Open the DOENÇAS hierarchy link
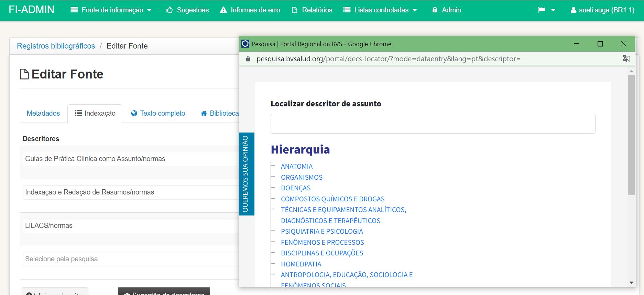 tap(296, 188)
